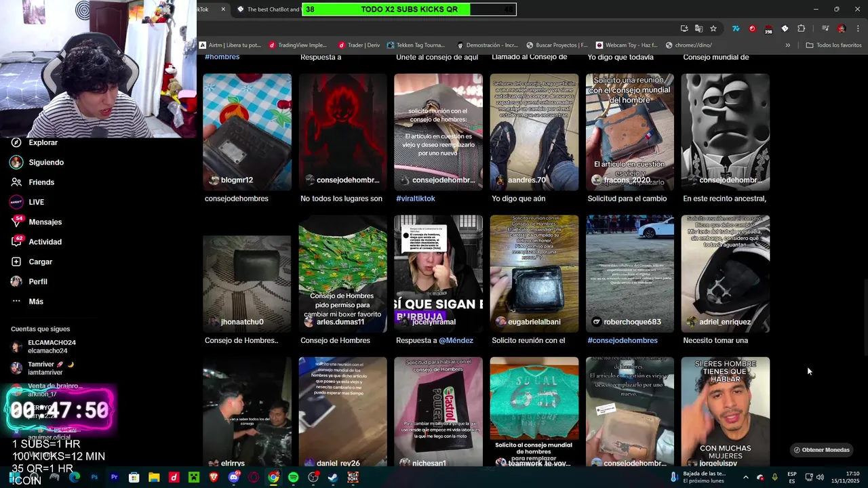Click the Mensajes icon with 54 badge
Viewport: 868px width, 488px height.
pos(16,222)
